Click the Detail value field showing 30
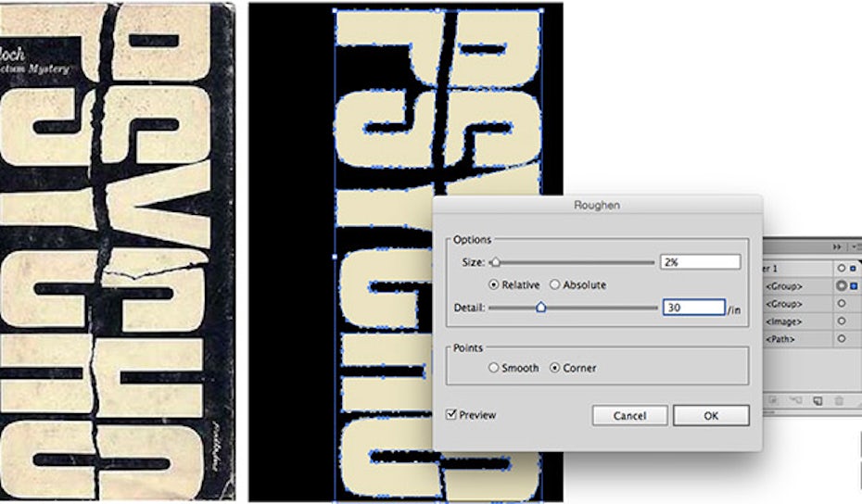 point(693,308)
